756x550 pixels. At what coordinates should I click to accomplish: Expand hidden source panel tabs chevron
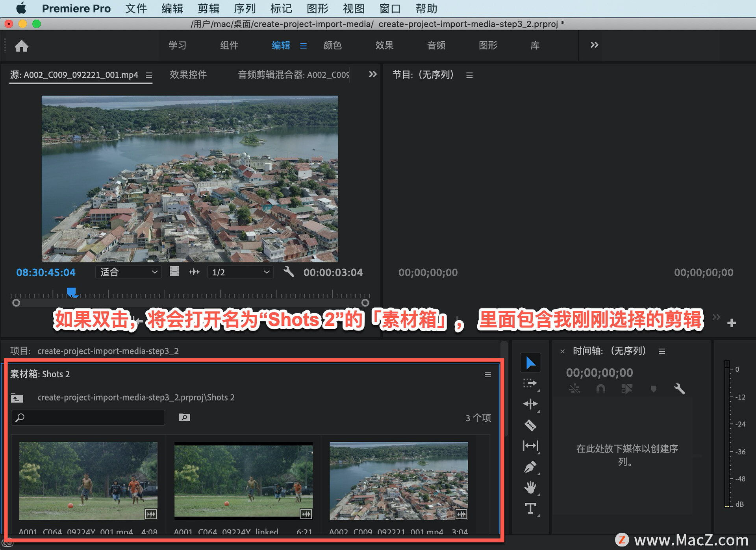pos(372,74)
